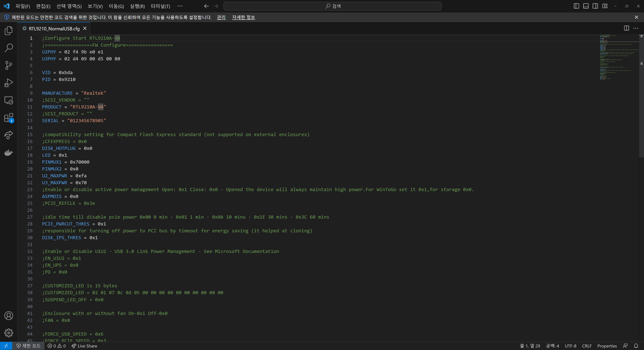
Task: Toggle the bottom panel layout button
Action: [586, 6]
